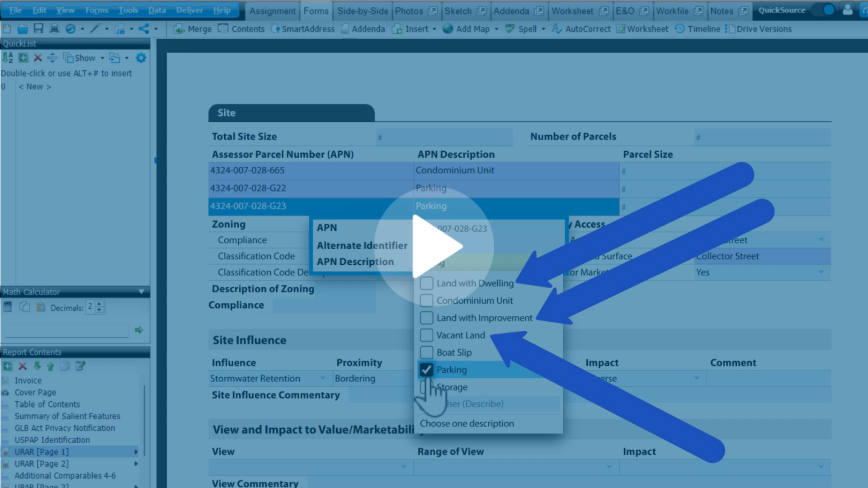Open the Worksheet toolbar button
868x488 pixels.
[642, 29]
